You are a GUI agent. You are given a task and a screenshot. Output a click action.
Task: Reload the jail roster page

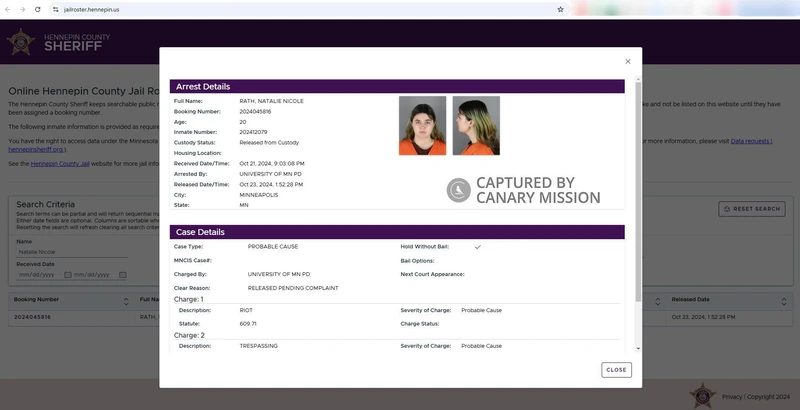coord(38,9)
